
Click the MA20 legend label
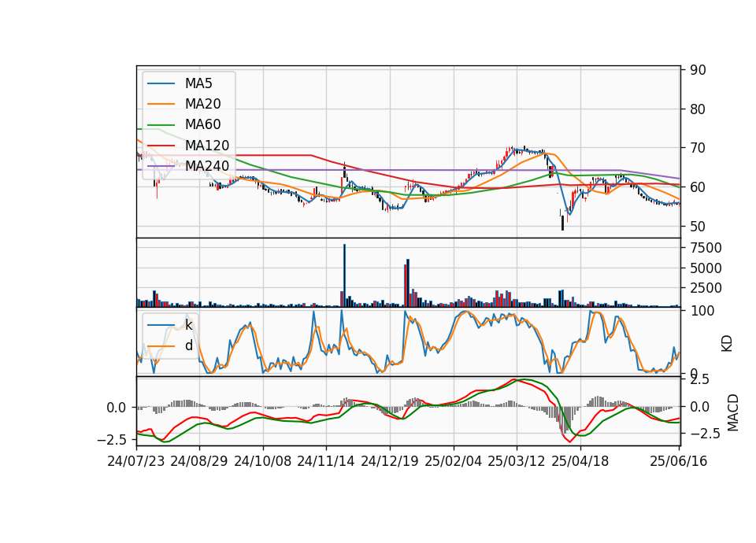[203, 104]
